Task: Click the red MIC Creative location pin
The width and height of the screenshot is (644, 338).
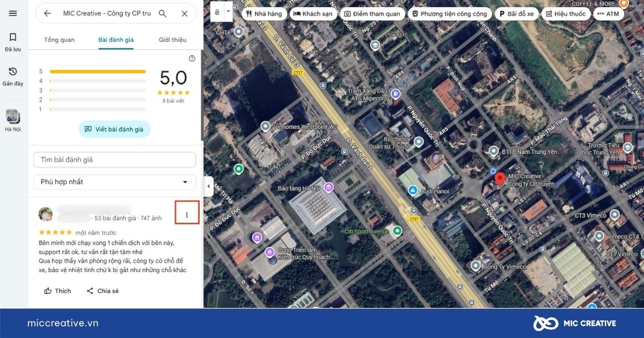Action: [500, 180]
